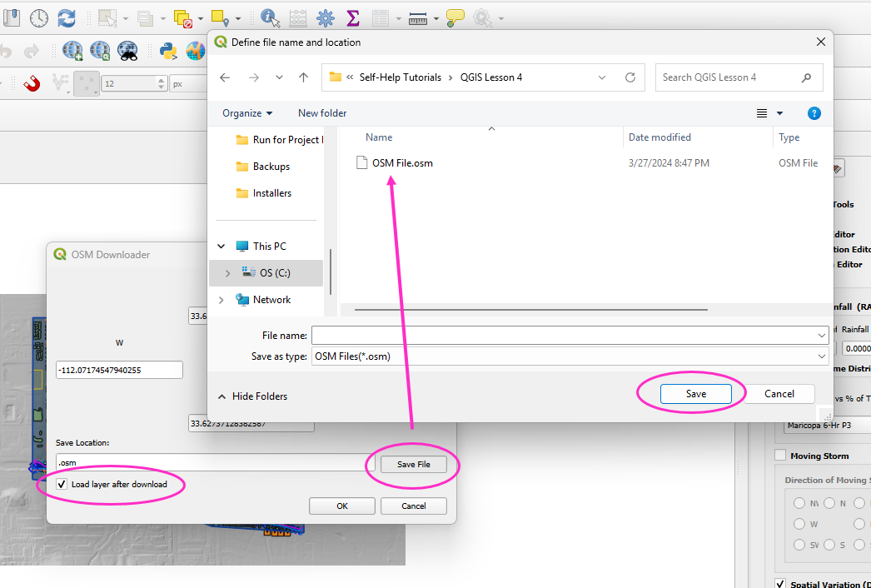Expand the OS (C:) drive tree

pyautogui.click(x=227, y=273)
